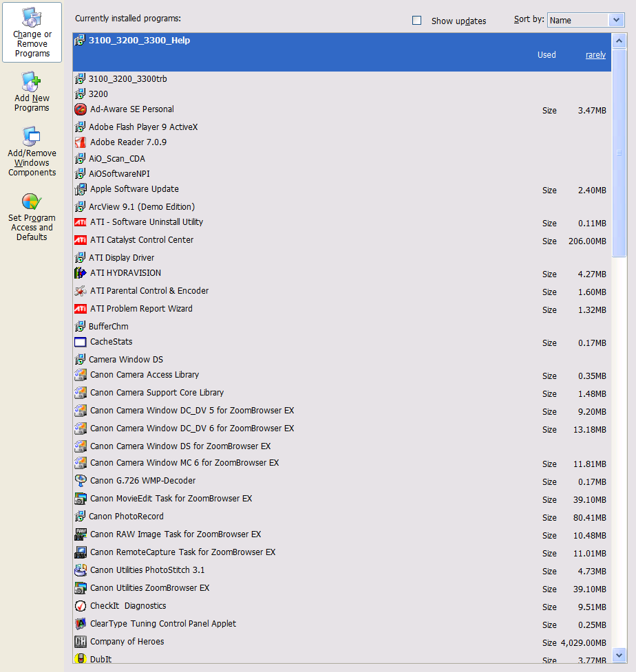Select the 3100_3200_3300_Help entry

pos(342,52)
